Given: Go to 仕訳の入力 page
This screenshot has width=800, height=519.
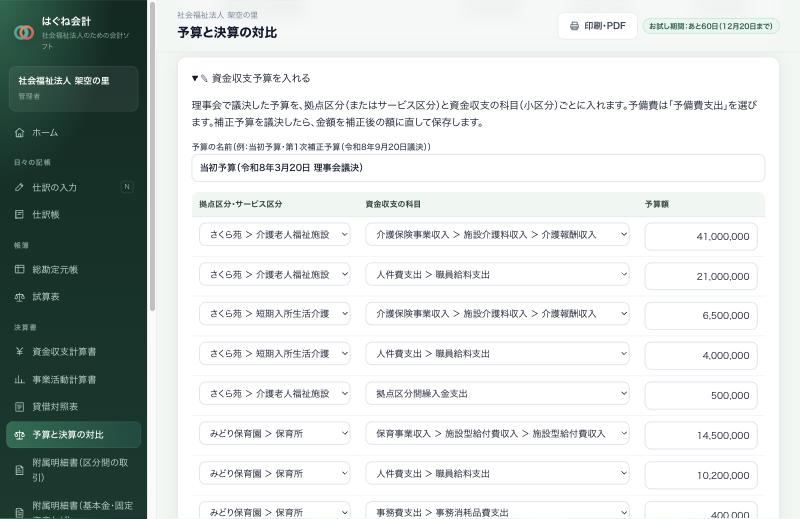Looking at the screenshot, I should (x=73, y=187).
